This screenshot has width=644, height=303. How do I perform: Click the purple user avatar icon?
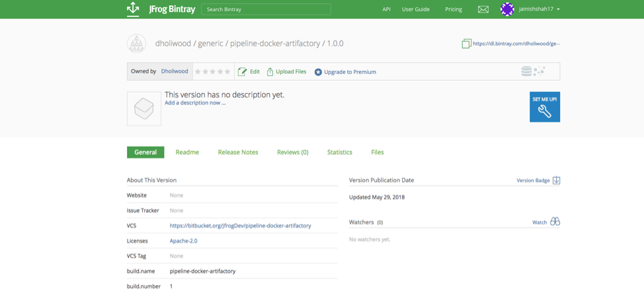point(507,9)
